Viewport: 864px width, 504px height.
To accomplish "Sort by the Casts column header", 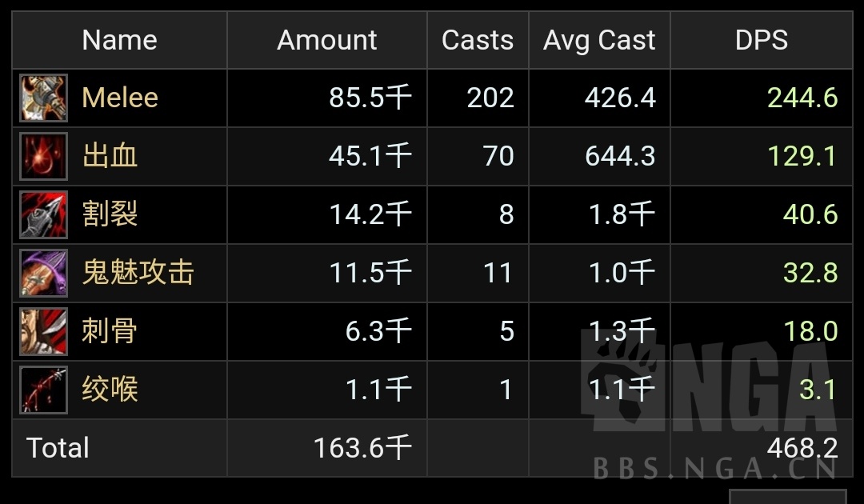I will pyautogui.click(x=478, y=40).
